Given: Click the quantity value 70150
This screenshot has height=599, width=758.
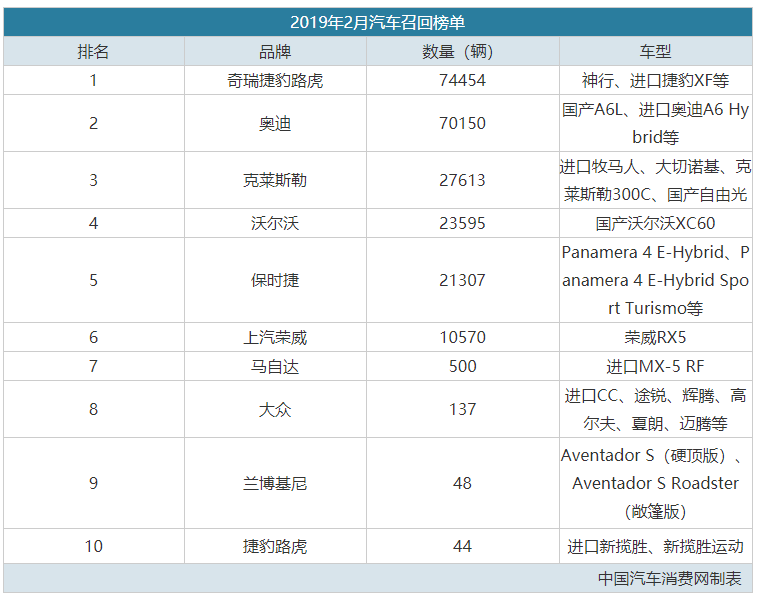Looking at the screenshot, I should coord(462,123).
